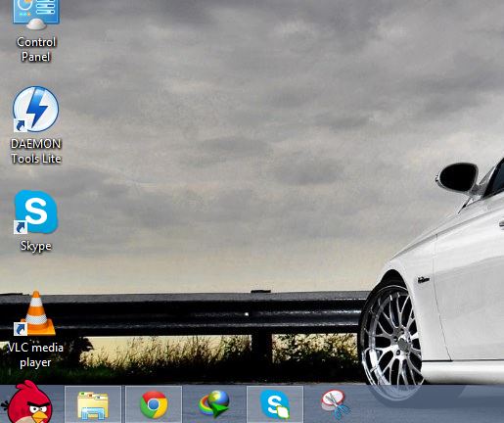Screen dimensions: 504x423
Task: Open File Explorer from the taskbar
Action: (93, 404)
